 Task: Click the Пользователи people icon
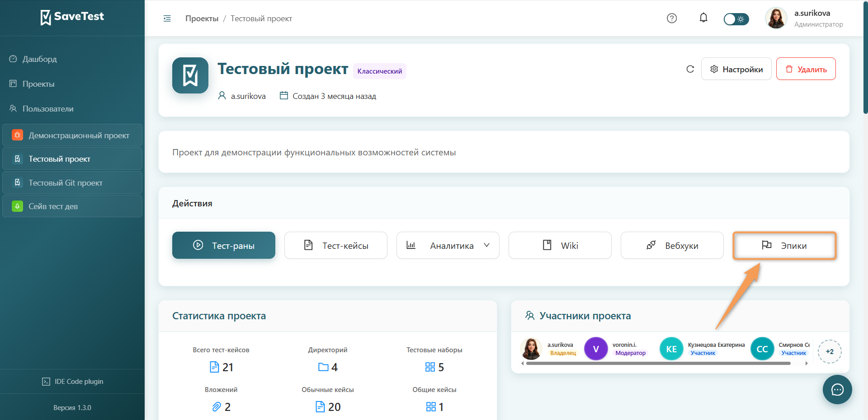(x=13, y=108)
